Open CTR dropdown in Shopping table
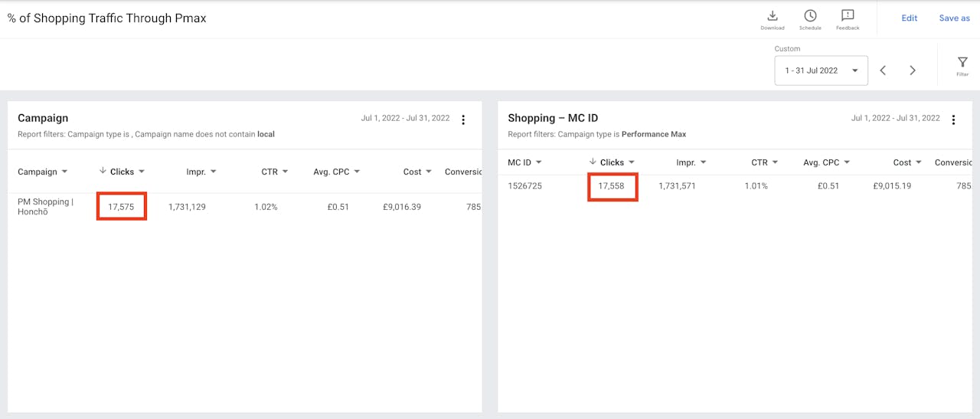The height and width of the screenshot is (419, 980). [x=775, y=163]
